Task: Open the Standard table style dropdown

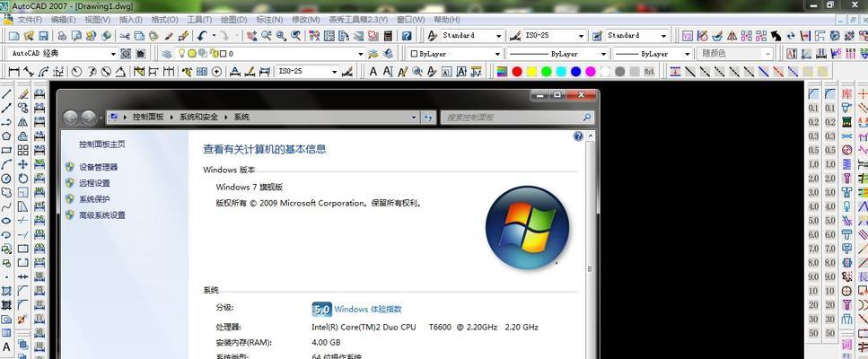Action: tap(663, 35)
